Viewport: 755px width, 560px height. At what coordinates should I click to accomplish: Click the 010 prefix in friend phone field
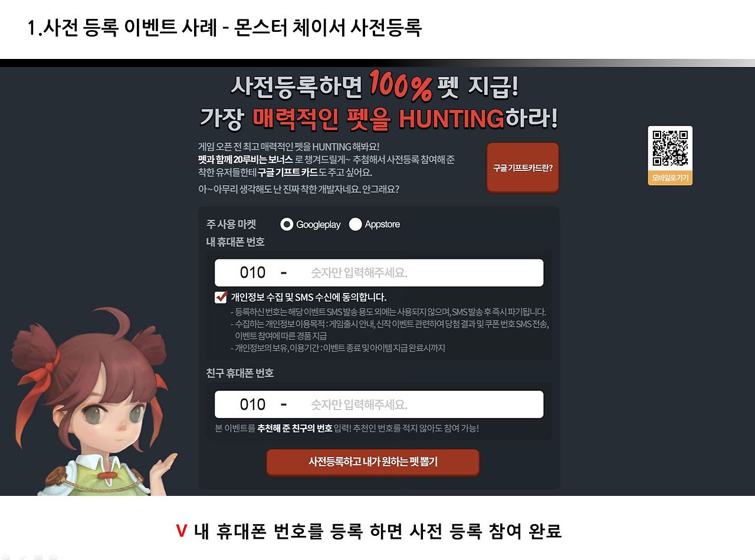252,404
